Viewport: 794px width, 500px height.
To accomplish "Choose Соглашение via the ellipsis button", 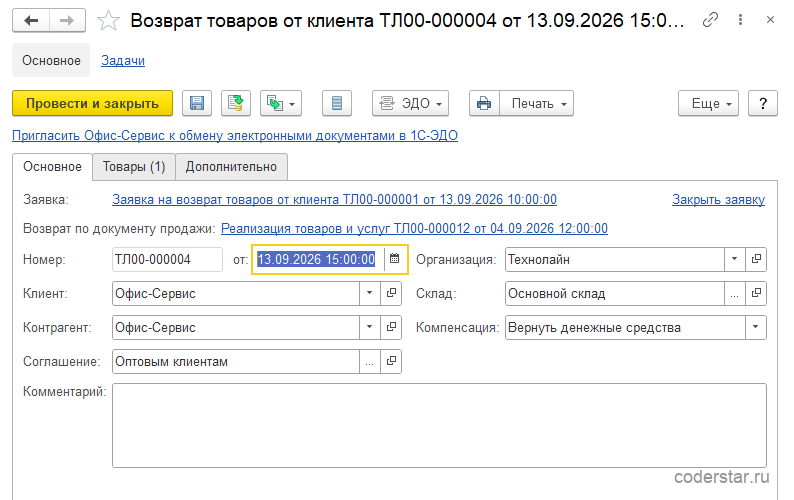I will point(370,361).
